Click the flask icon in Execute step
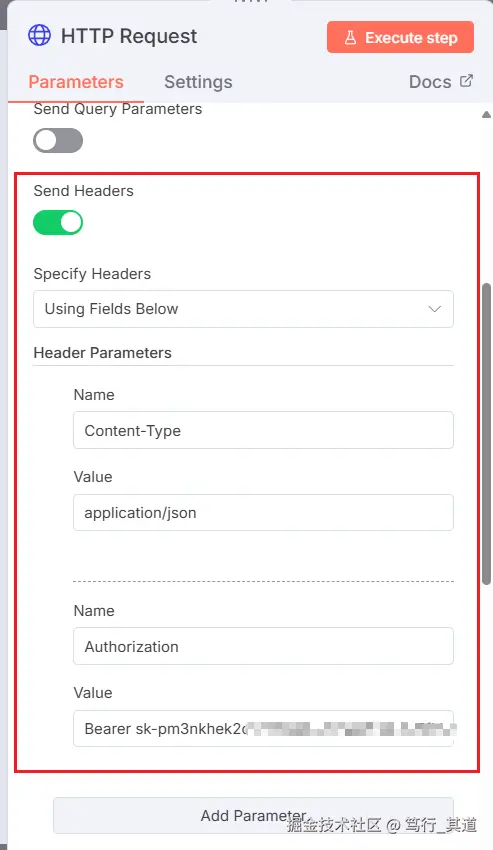This screenshot has height=850, width=493. (x=350, y=37)
